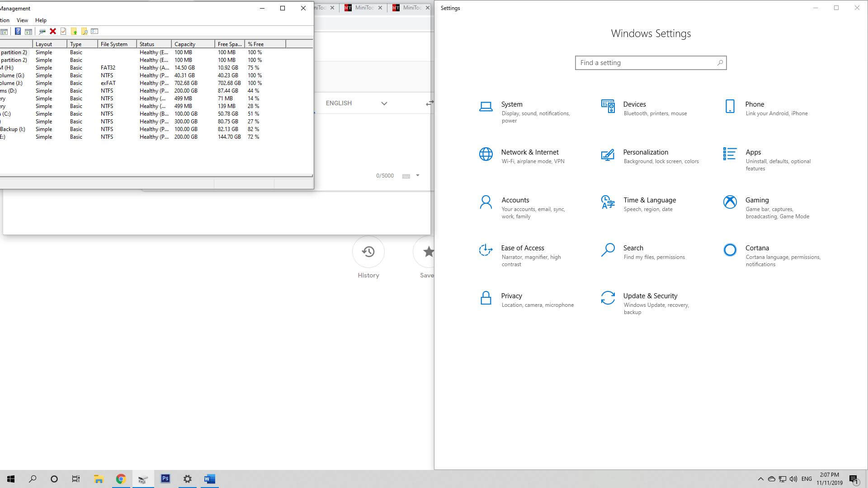Click the yellow folder with magnifier icon
Viewport: 868px width, 488px height.
[x=84, y=31]
